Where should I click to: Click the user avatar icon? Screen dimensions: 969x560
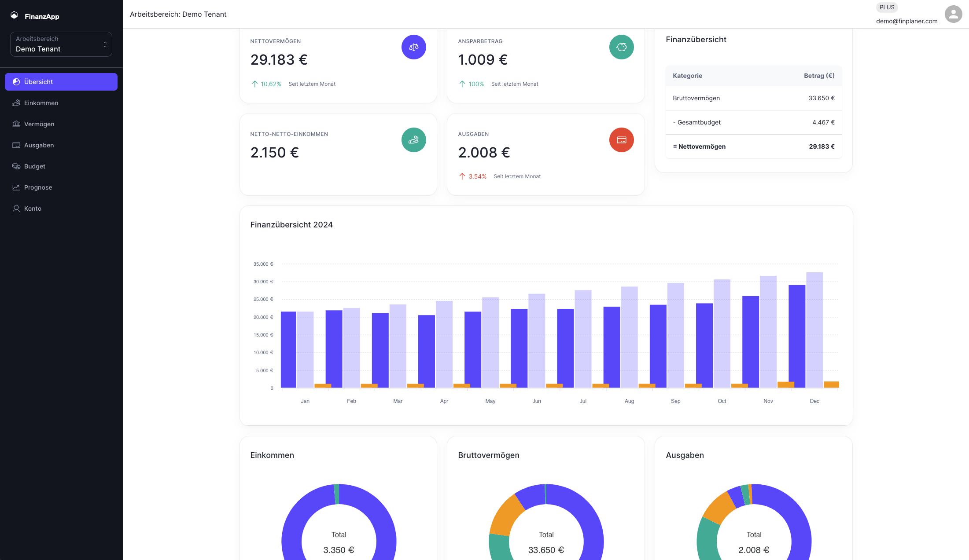(953, 14)
